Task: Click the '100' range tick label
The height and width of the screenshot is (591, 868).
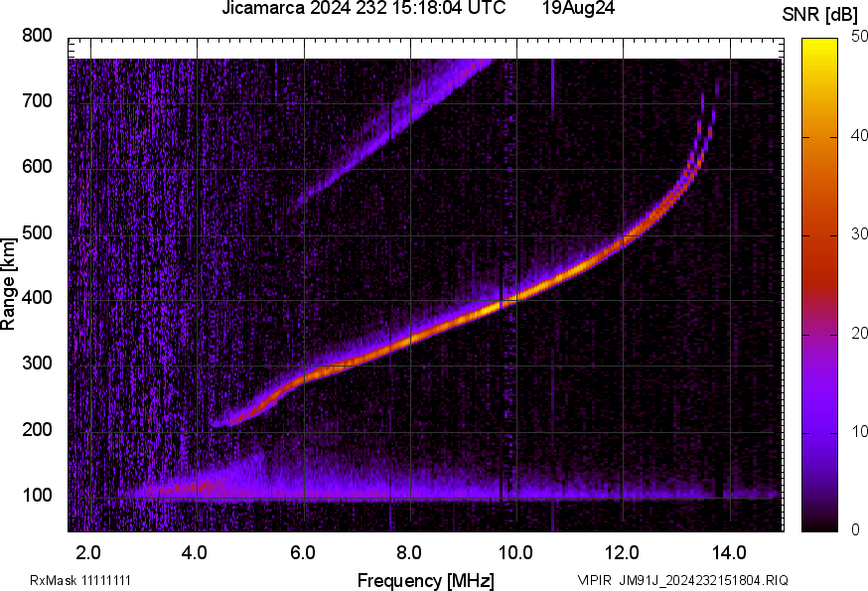Action: 37,495
